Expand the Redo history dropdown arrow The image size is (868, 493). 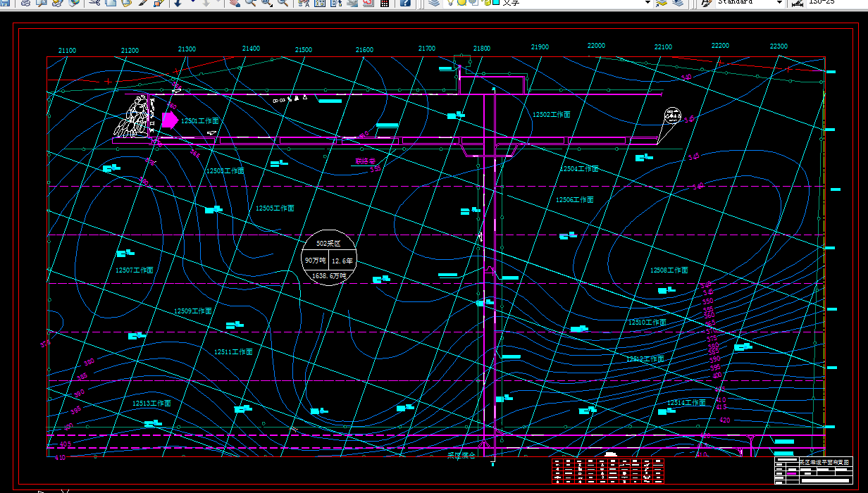218,2
